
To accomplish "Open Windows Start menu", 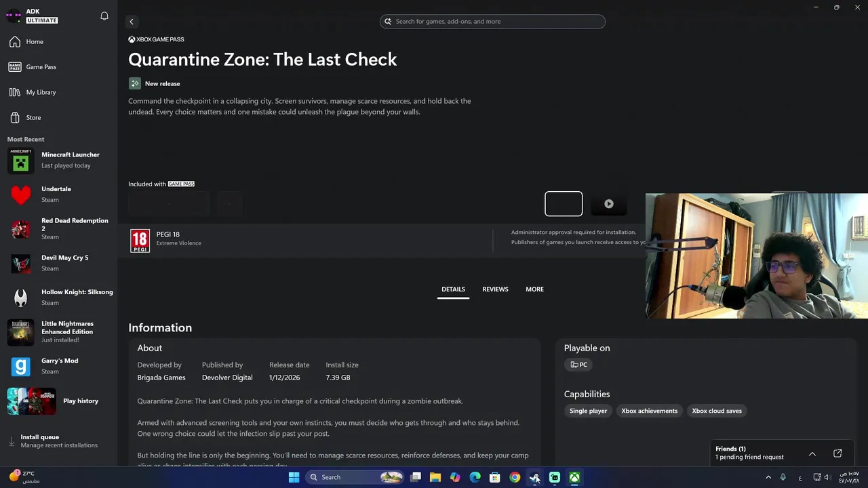I will 294,477.
